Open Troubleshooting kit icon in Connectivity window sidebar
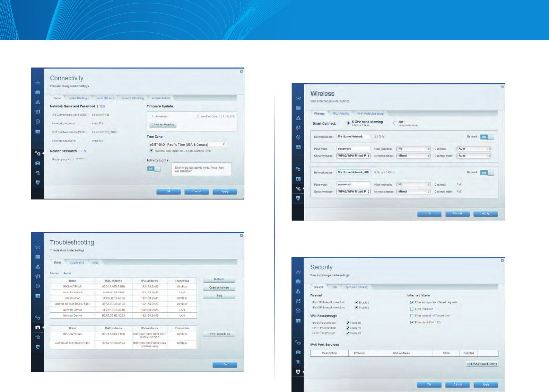Viewport: 549px width, 392px height. click(38, 163)
